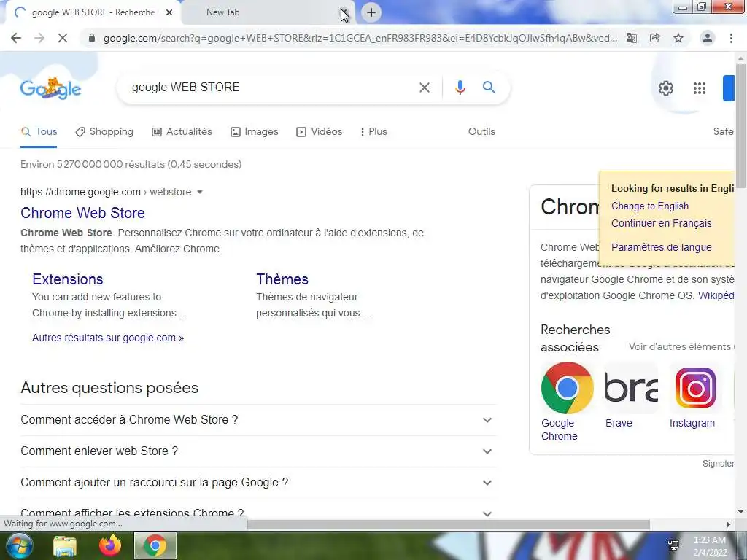
Task: Open Google Chrome related search thumbnail
Action: pos(566,388)
